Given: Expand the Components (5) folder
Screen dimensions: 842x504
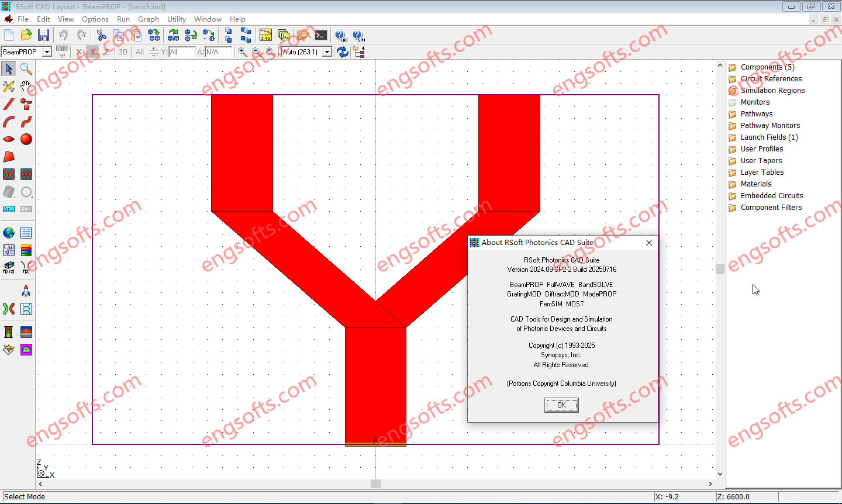Looking at the screenshot, I should [767, 67].
